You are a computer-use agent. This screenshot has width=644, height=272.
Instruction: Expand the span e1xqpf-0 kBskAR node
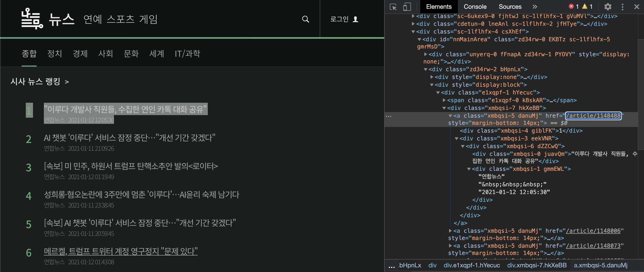click(444, 100)
